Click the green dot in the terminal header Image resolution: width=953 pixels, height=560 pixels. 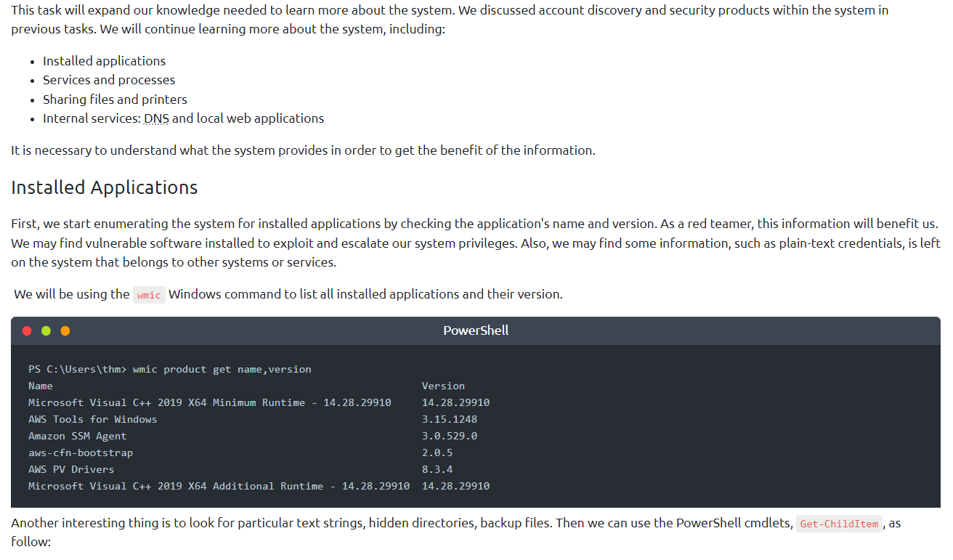point(46,330)
